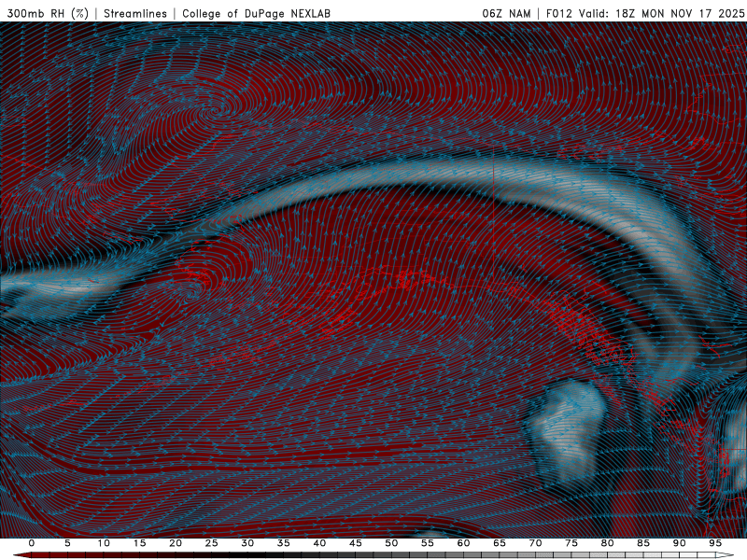Click the colorbar label '90'

click(679, 543)
